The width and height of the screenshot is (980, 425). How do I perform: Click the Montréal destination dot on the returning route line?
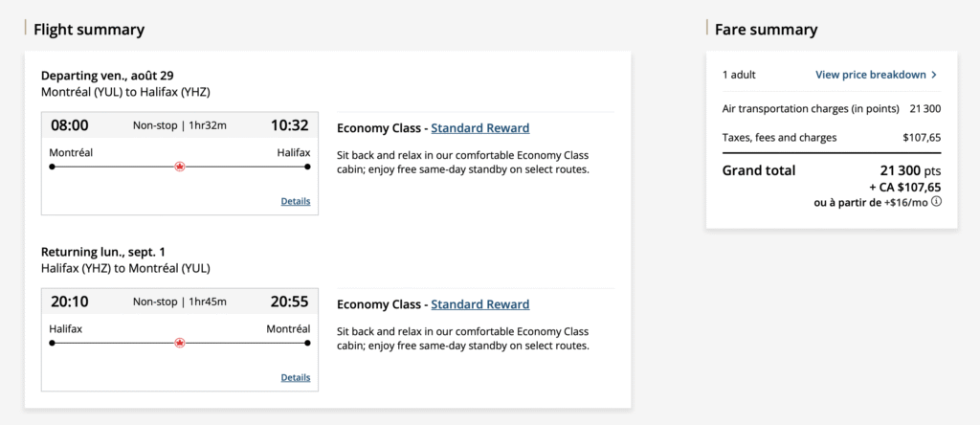tap(307, 343)
